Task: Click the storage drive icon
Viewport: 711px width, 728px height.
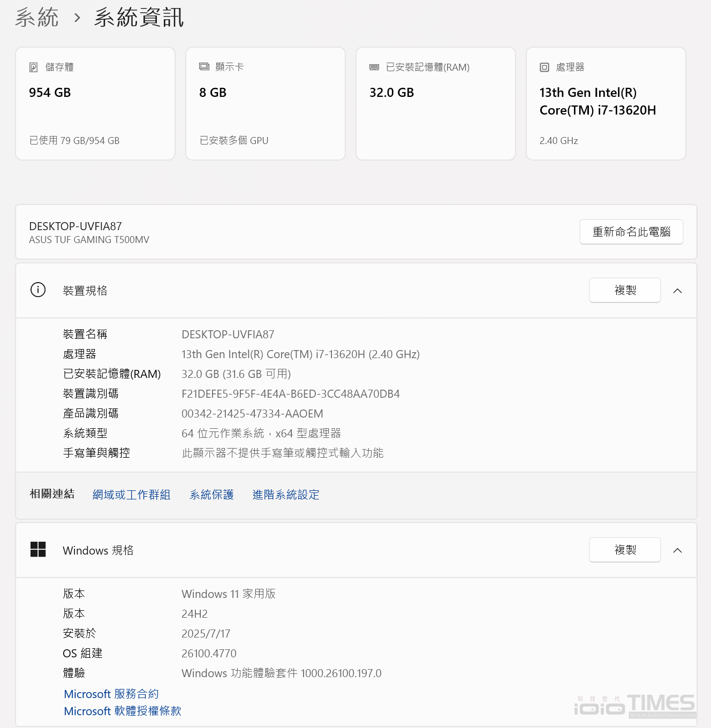Action: (x=34, y=67)
